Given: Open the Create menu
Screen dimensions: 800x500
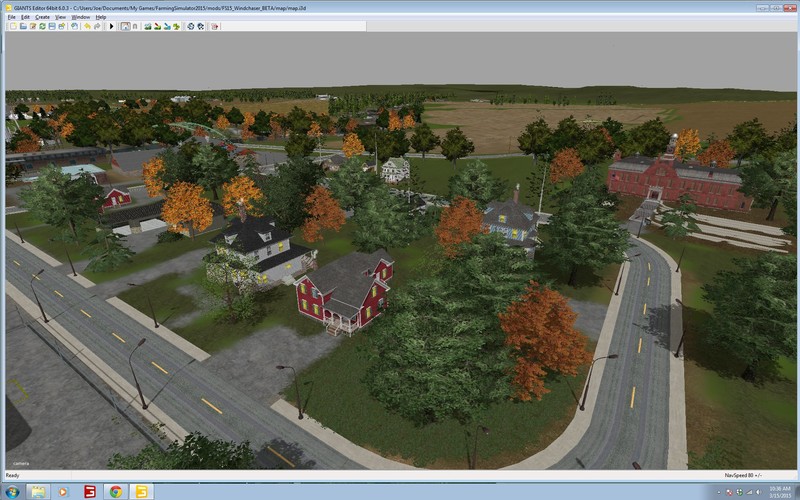Looking at the screenshot, I should tap(42, 17).
